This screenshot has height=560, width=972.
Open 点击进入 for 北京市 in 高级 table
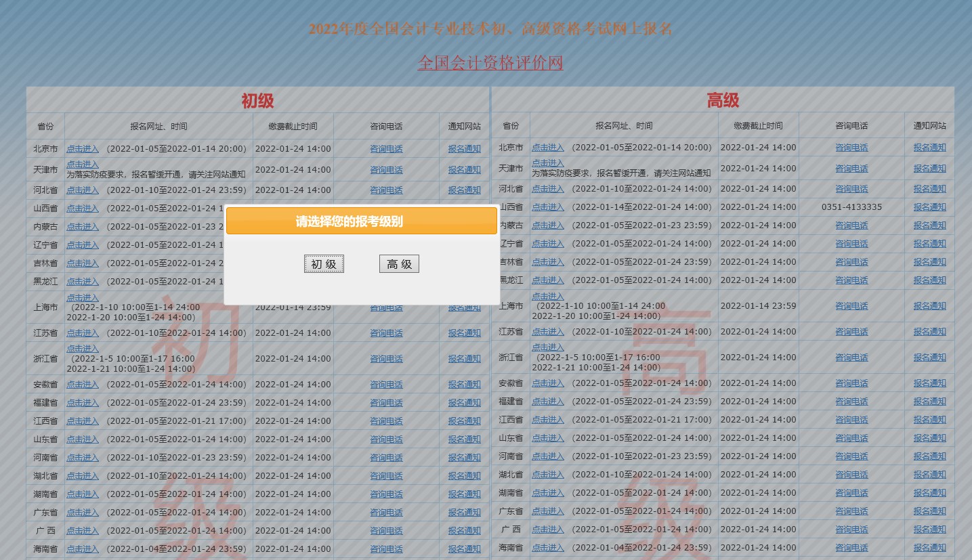pos(548,148)
